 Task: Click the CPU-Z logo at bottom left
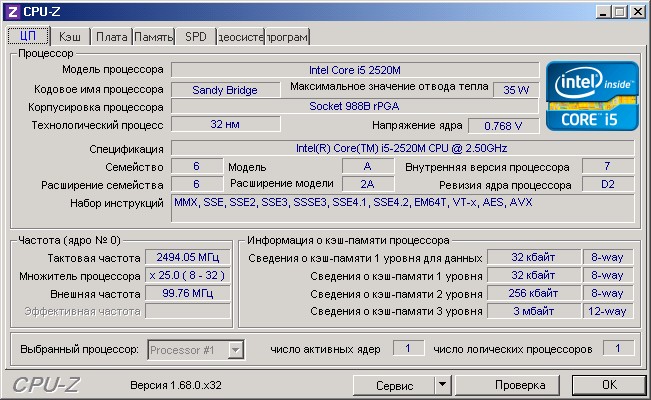[x=46, y=385]
